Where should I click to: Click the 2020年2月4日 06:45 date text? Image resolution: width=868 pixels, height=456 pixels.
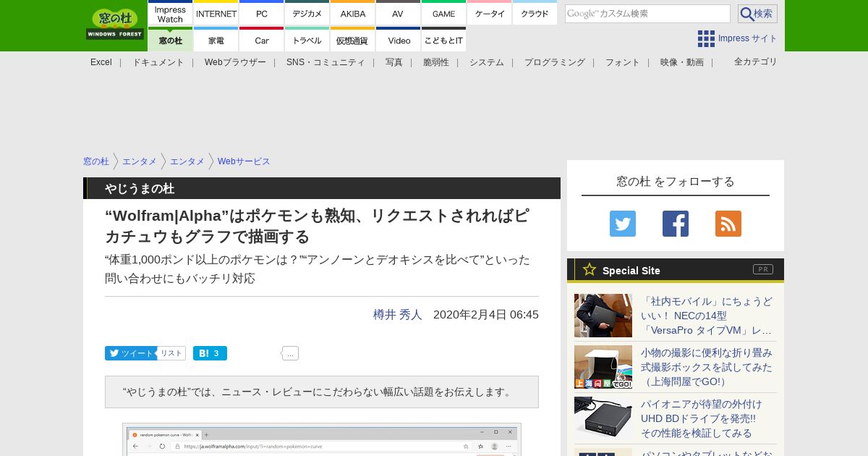pyautogui.click(x=486, y=315)
